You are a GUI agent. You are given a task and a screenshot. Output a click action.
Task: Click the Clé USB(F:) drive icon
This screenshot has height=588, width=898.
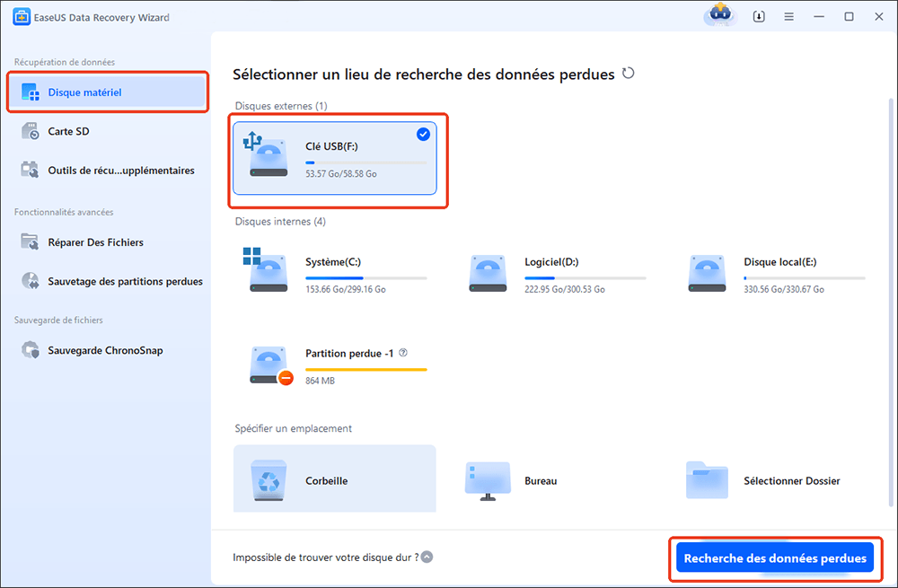coord(267,154)
